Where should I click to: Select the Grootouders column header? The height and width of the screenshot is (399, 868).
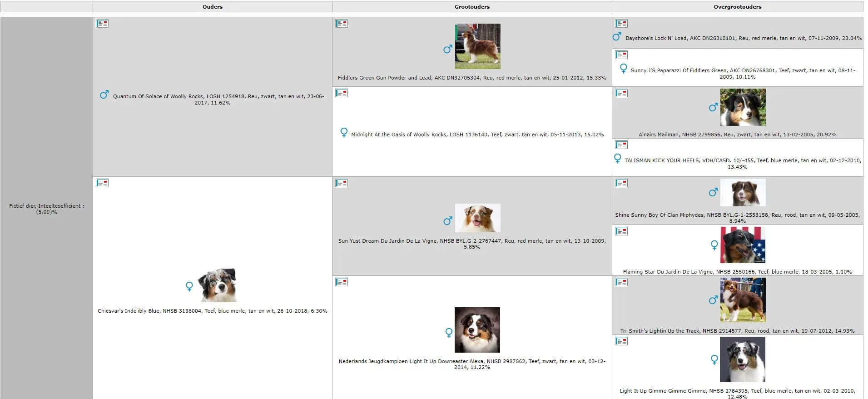coord(472,7)
